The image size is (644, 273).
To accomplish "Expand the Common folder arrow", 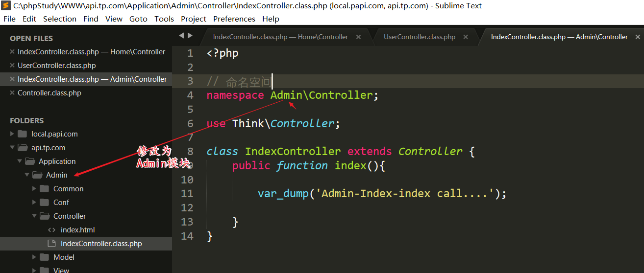I will click(34, 189).
